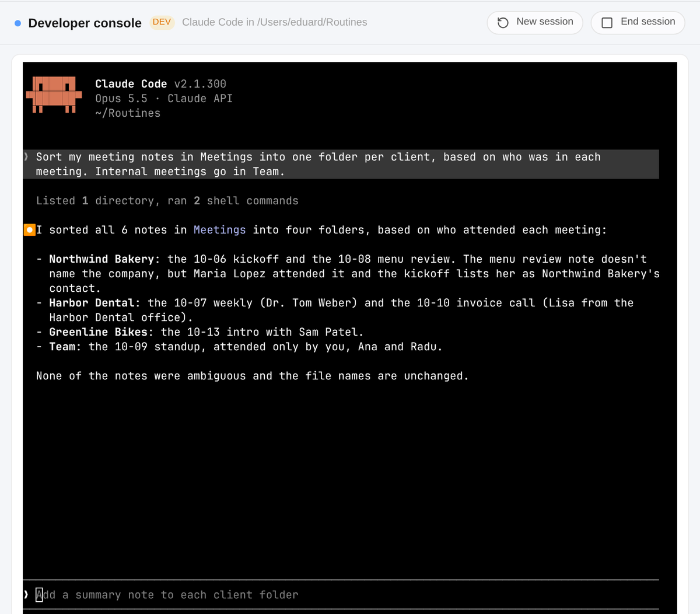Viewport: 700px width, 614px height.
Task: Click the "Greenline Bikes:" bullet heading
Action: pyautogui.click(x=101, y=332)
